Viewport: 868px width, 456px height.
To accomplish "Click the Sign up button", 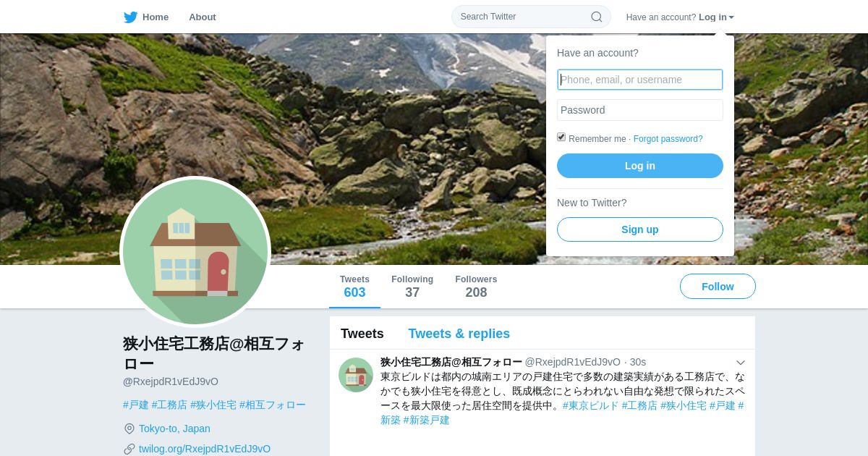I will (x=640, y=229).
